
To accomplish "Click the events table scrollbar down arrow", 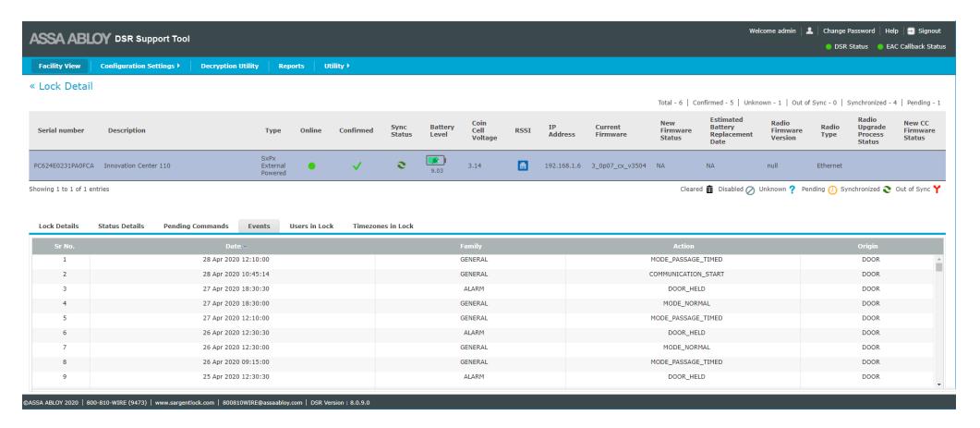I will point(938,384).
